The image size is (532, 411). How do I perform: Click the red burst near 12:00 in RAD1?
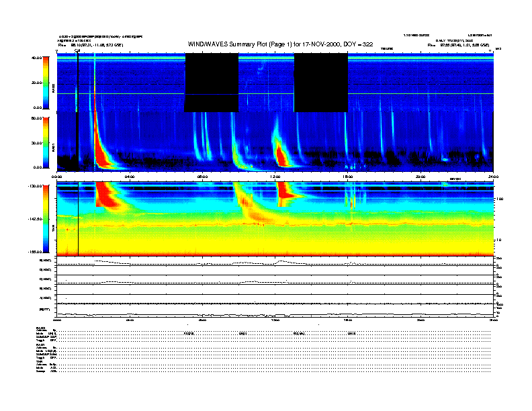(281, 155)
